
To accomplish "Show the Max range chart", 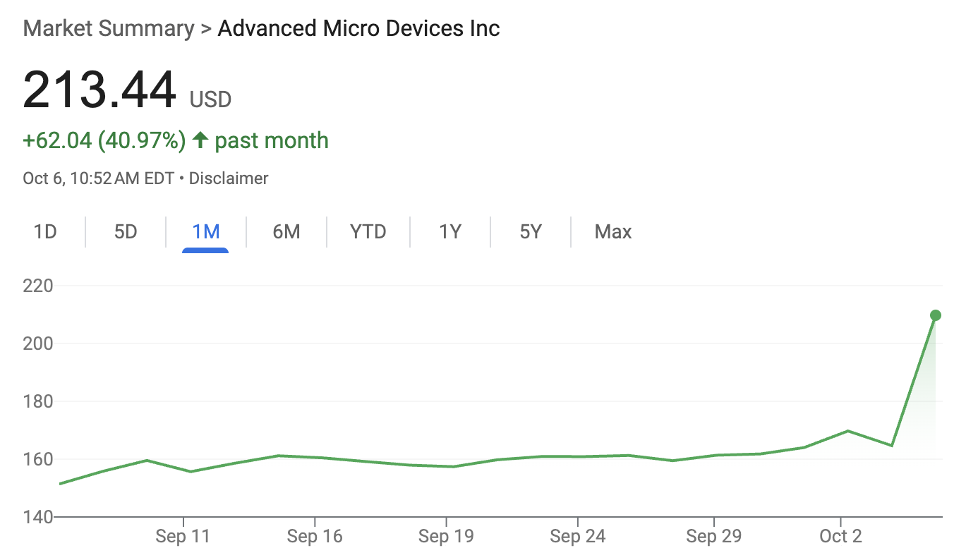I will pos(613,231).
